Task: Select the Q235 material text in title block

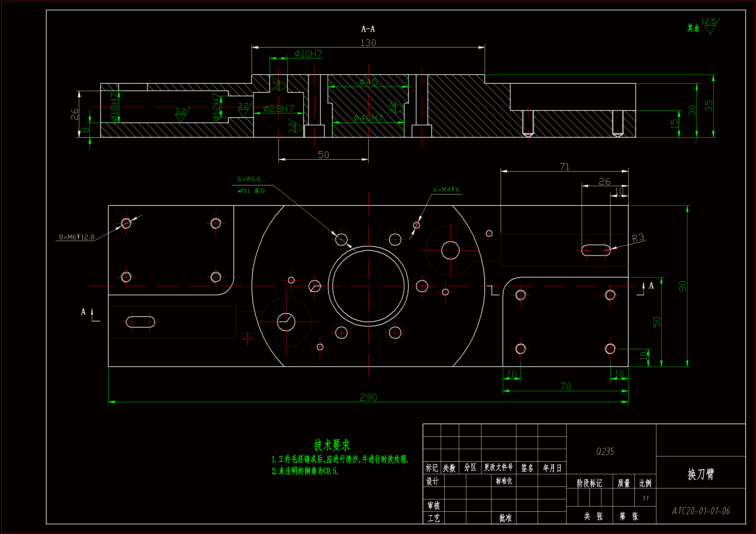Action: pos(605,451)
